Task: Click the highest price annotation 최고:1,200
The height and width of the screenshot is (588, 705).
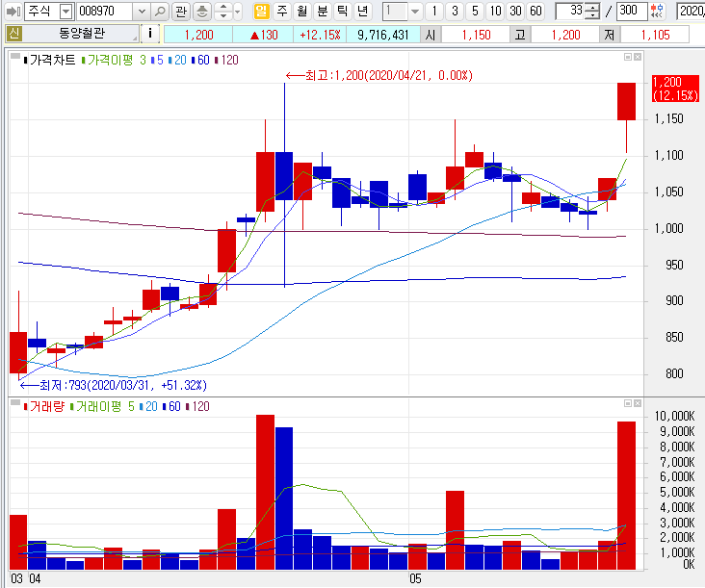Action: click(x=379, y=75)
